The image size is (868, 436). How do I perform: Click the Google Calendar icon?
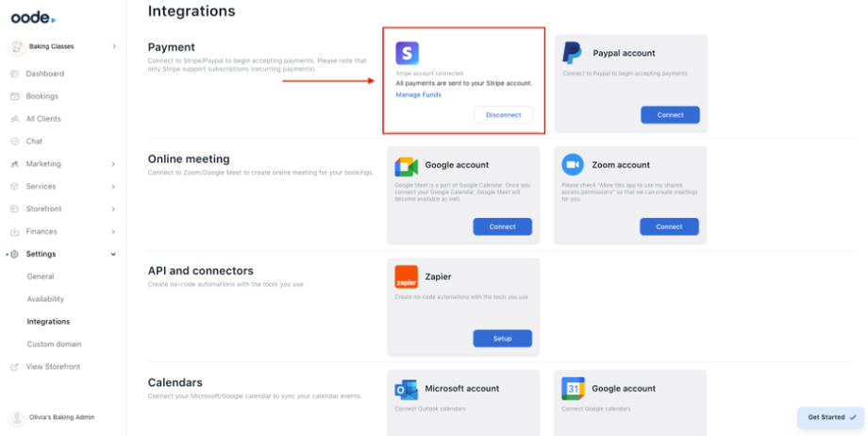point(573,389)
